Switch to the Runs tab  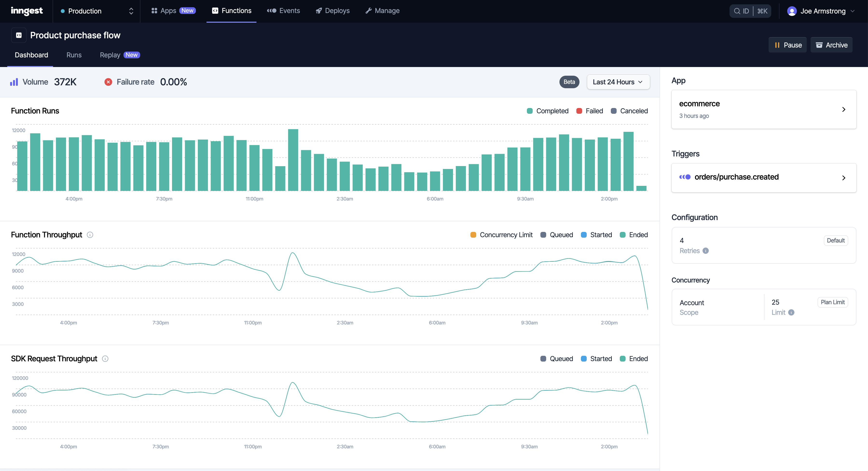[74, 55]
